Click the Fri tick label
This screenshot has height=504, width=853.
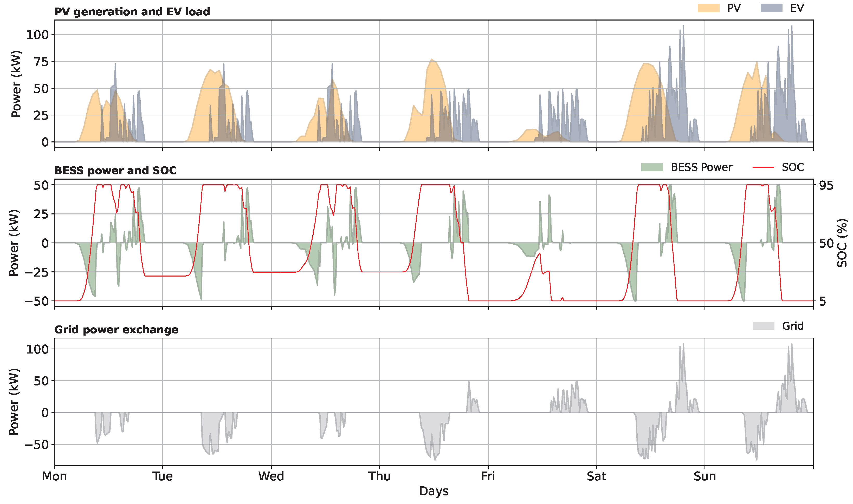coord(488,476)
